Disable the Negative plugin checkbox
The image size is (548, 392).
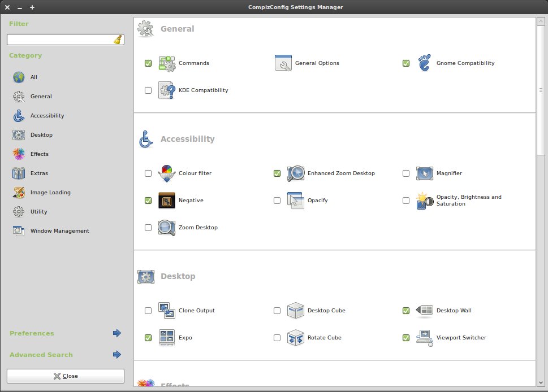[148, 201]
